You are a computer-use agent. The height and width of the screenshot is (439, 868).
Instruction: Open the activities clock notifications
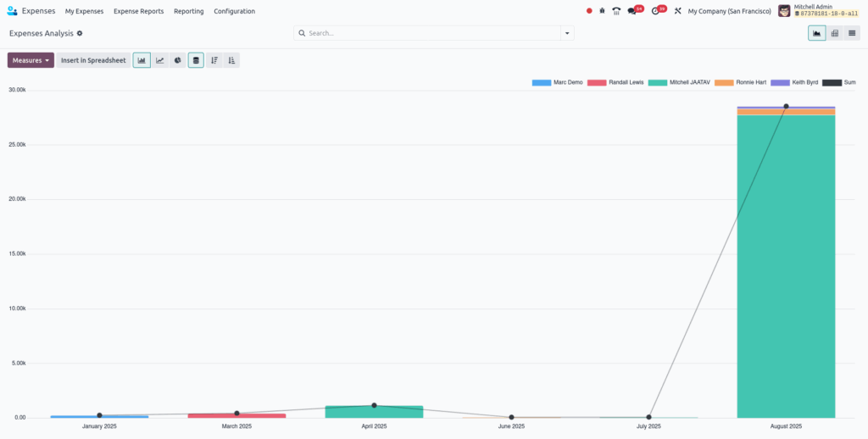click(x=657, y=11)
